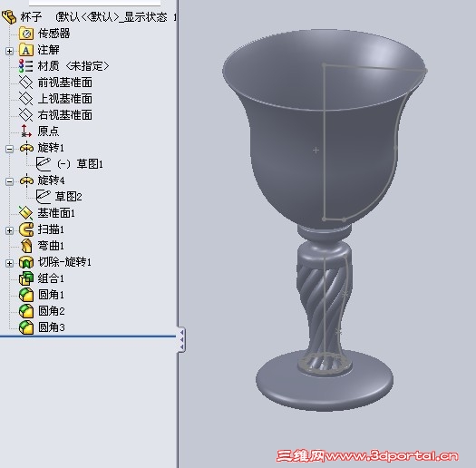The image size is (476, 468).
Task: Click the 草图2 sketch icon
Action: tap(44, 197)
